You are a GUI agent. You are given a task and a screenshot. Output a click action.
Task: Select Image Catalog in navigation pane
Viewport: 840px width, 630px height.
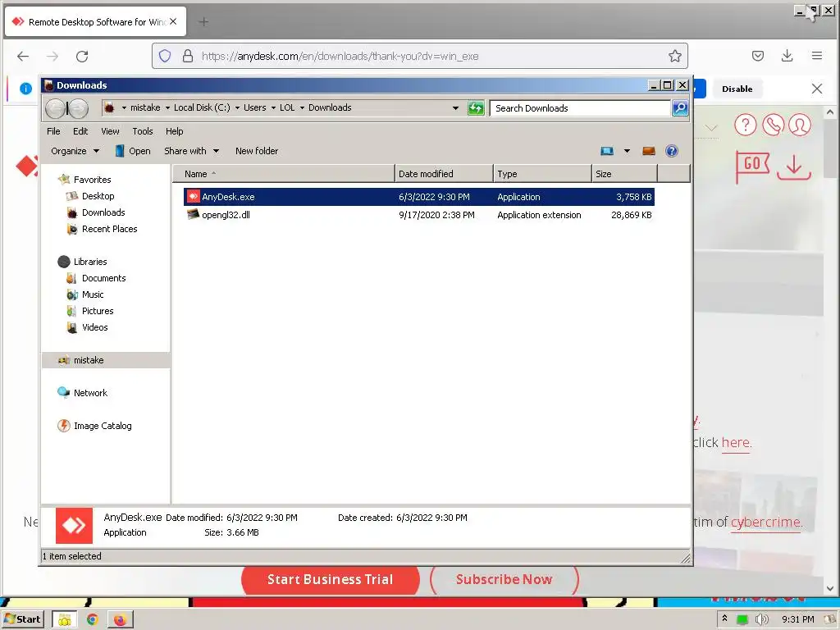pyautogui.click(x=94, y=426)
